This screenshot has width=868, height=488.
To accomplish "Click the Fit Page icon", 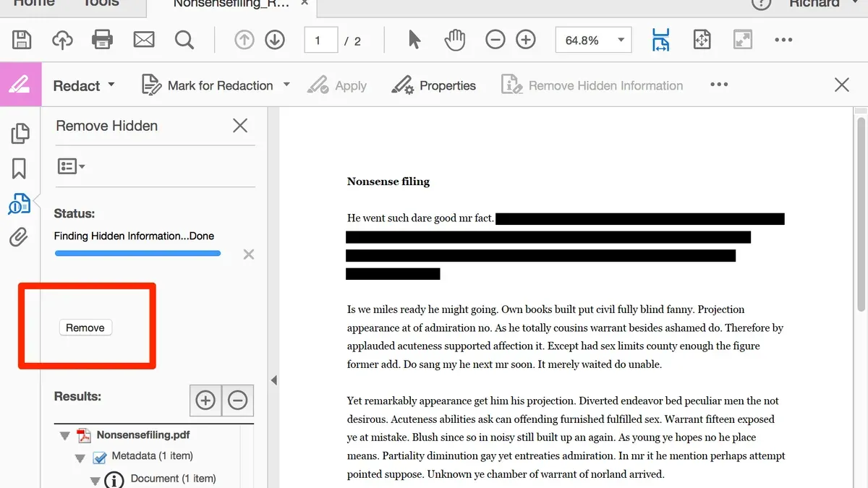I will [x=702, y=40].
